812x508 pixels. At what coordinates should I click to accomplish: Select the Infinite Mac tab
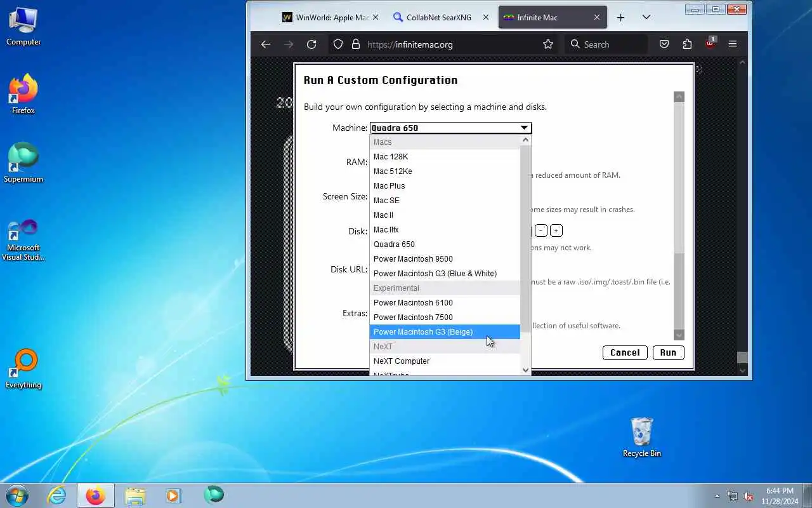(552, 17)
